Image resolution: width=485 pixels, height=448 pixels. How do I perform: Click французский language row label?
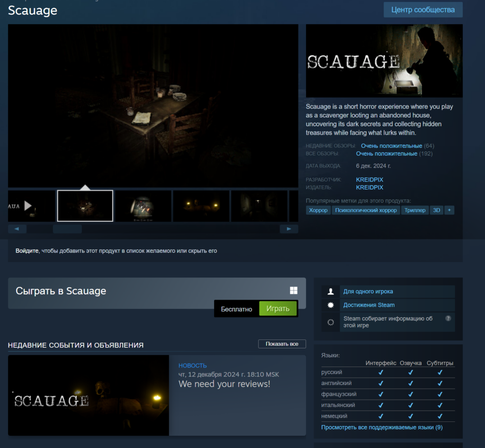pos(339,394)
